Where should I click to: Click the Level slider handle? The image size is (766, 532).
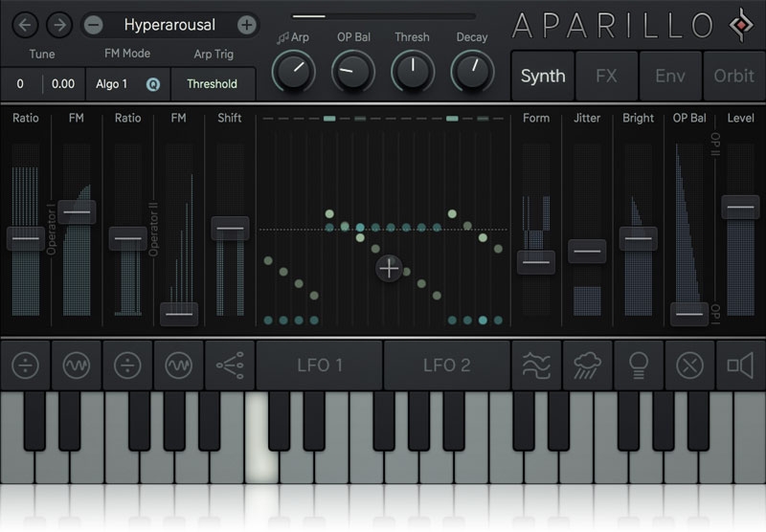pos(740,207)
